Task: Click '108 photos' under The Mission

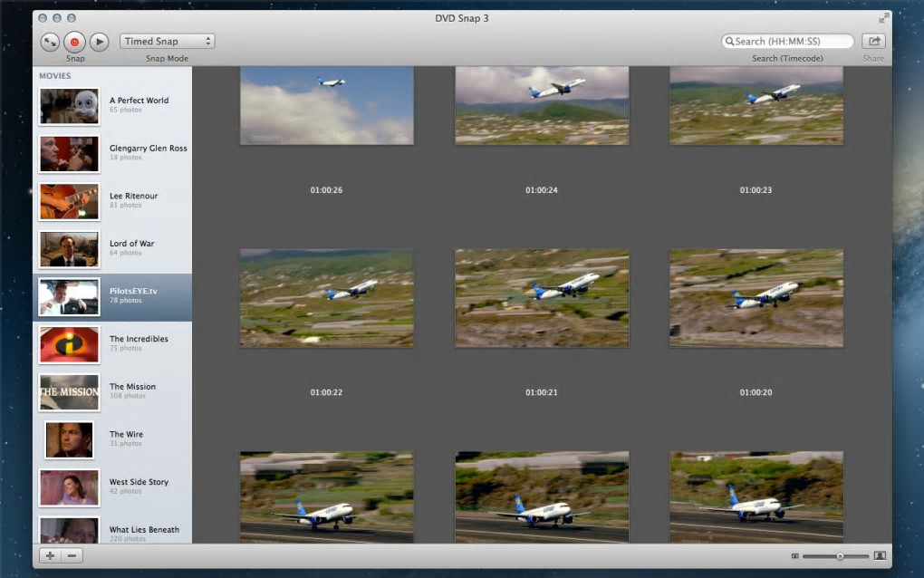Action: (x=128, y=396)
